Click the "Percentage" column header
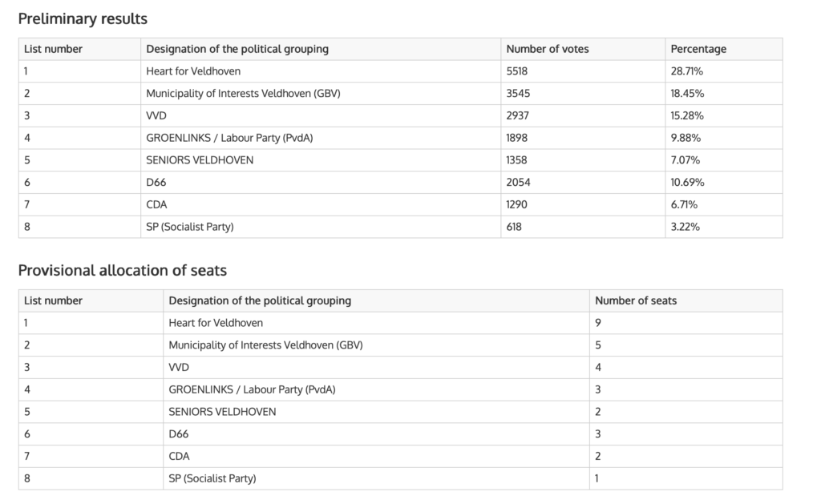Viewport: 821px width, 504px height. coord(698,49)
